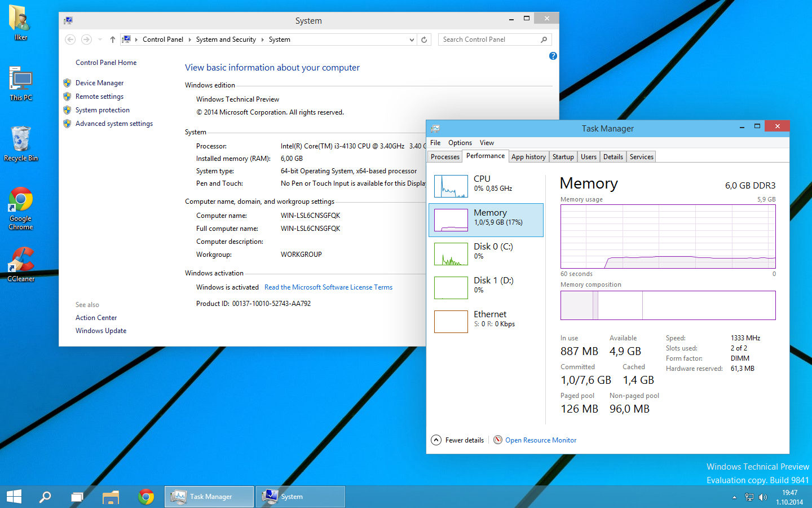This screenshot has height=508, width=812.
Task: Open System protection link
Action: click(x=103, y=110)
